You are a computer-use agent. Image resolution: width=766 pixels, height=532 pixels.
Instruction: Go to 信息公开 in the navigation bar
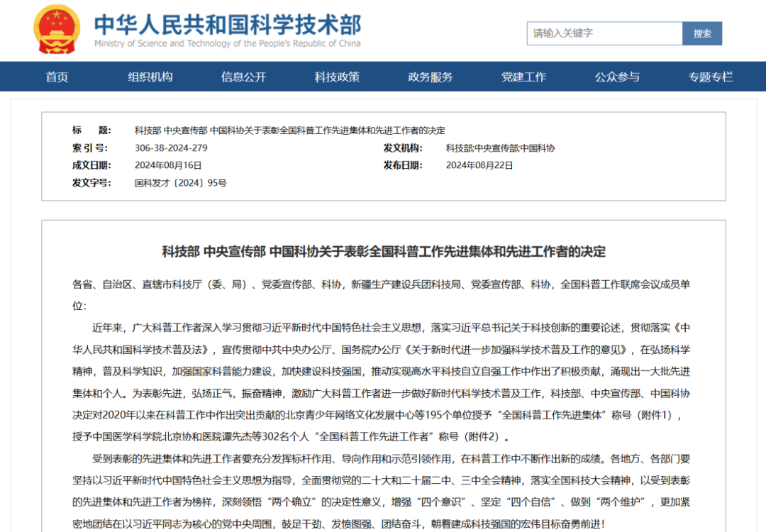coord(244,77)
